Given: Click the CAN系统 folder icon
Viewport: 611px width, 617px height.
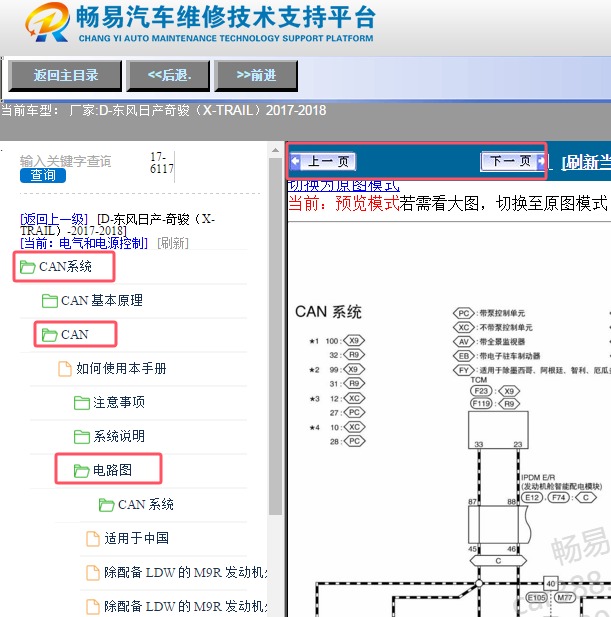Looking at the screenshot, I should [28, 267].
